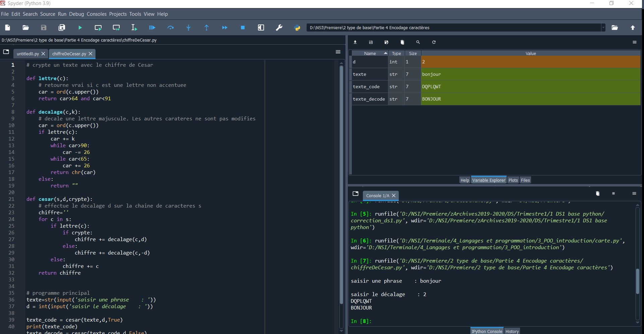Sort variables by Type column header
644x334 pixels.
click(397, 53)
